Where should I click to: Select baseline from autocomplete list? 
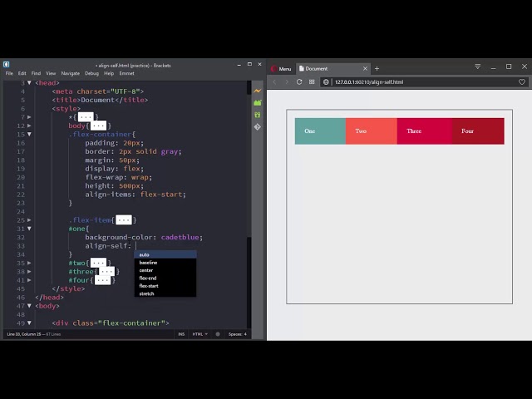[165, 263]
